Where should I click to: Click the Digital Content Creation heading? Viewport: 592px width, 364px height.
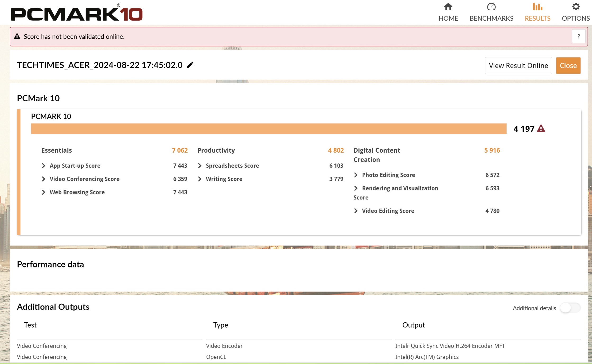pyautogui.click(x=377, y=155)
